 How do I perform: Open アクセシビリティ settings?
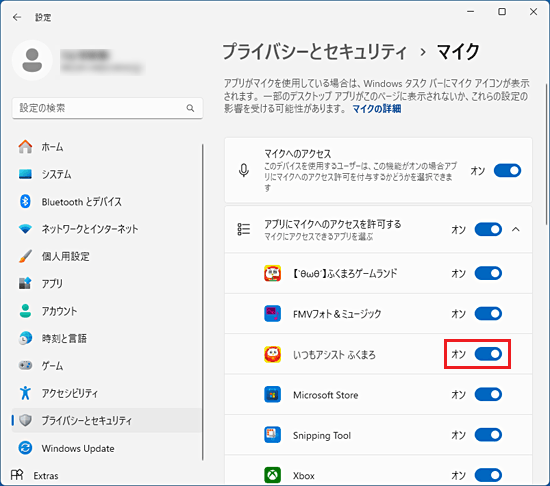point(107,393)
